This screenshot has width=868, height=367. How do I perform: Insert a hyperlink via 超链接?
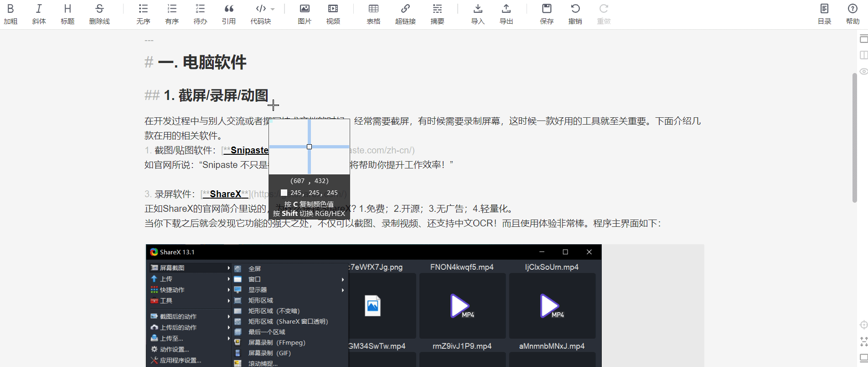tap(405, 14)
